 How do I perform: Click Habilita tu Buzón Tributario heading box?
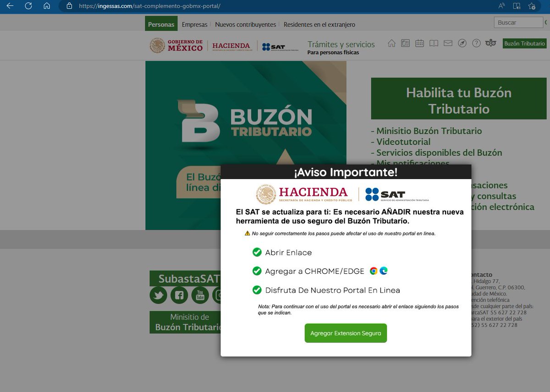(x=459, y=98)
